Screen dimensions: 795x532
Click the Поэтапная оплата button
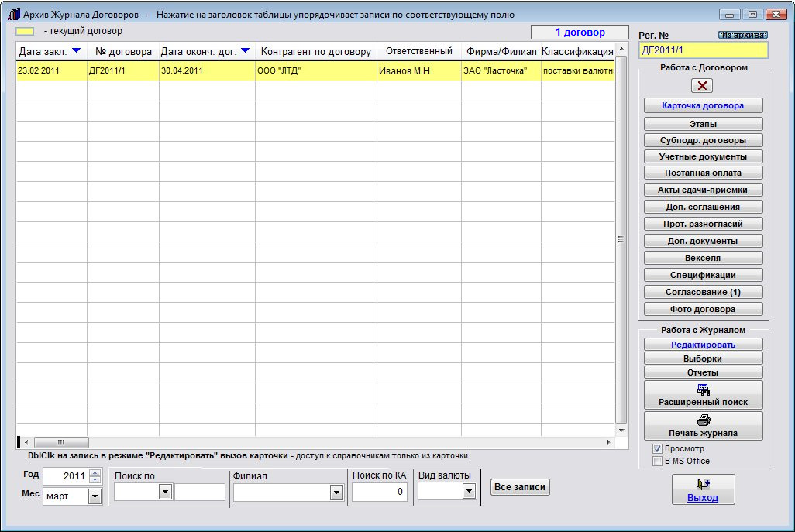point(704,173)
